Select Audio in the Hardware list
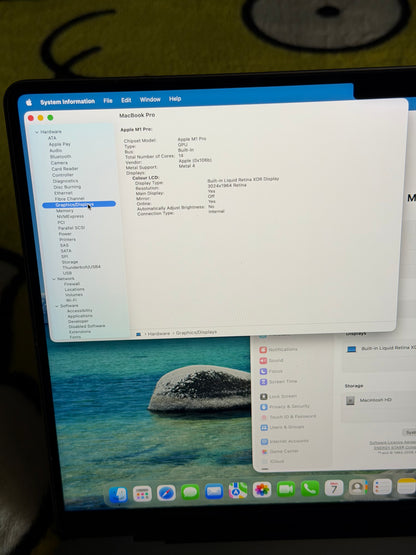The height and width of the screenshot is (555, 416). pos(56,150)
